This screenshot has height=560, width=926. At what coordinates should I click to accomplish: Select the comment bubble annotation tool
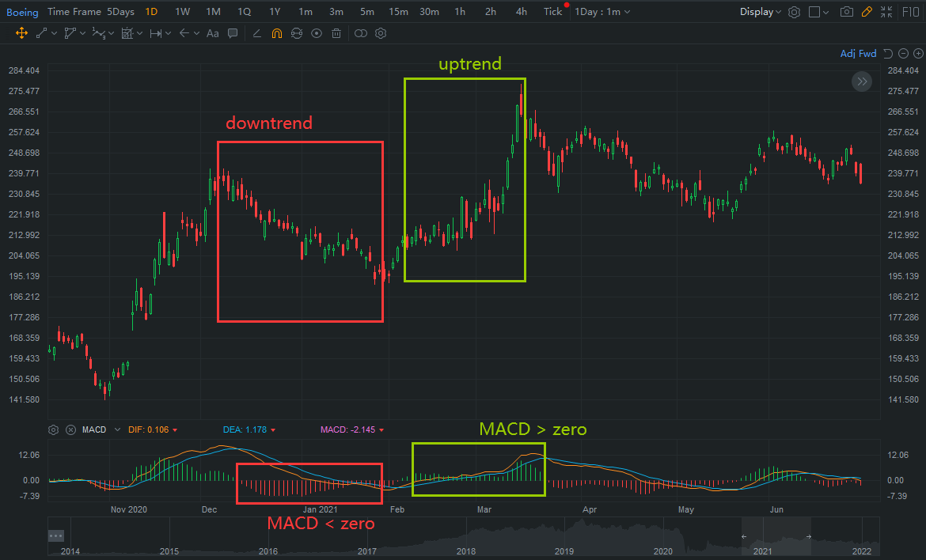(233, 32)
